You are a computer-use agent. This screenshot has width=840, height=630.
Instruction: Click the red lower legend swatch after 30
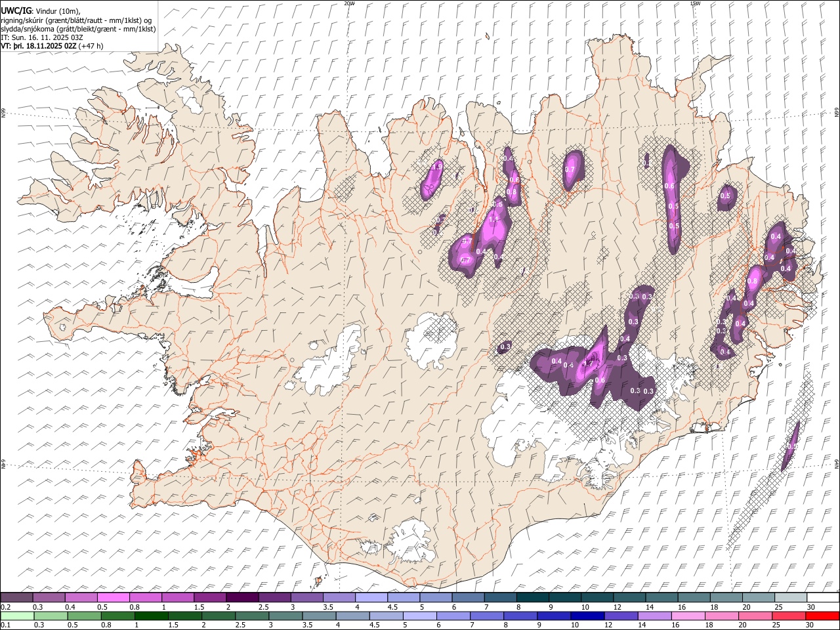pyautogui.click(x=823, y=616)
